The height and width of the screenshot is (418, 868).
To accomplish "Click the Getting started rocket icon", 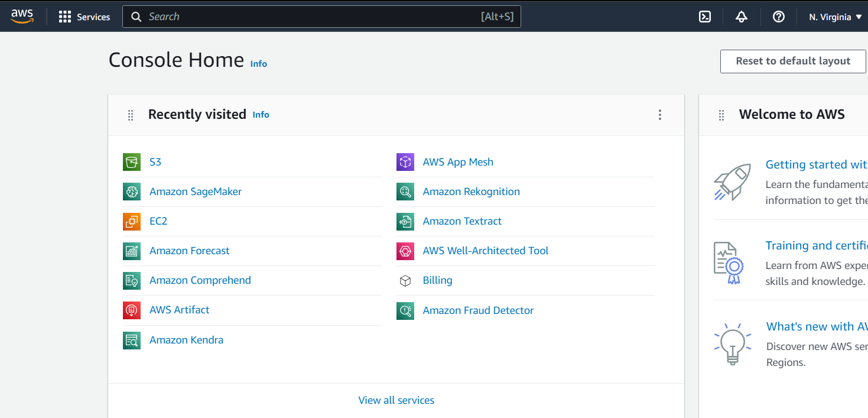I will 732,182.
